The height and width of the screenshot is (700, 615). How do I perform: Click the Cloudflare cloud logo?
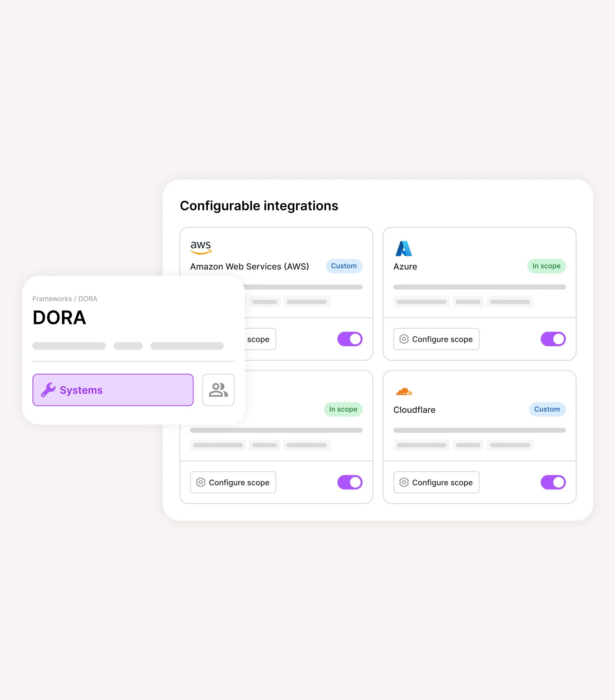click(404, 392)
